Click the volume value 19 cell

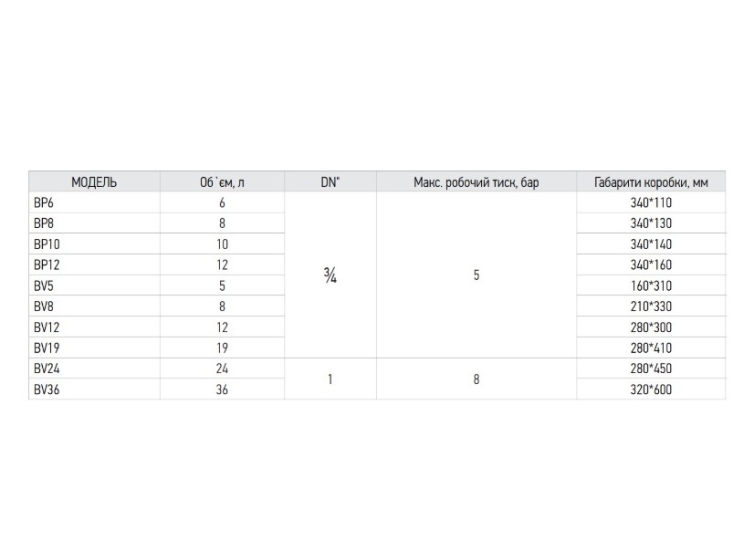click(222, 347)
